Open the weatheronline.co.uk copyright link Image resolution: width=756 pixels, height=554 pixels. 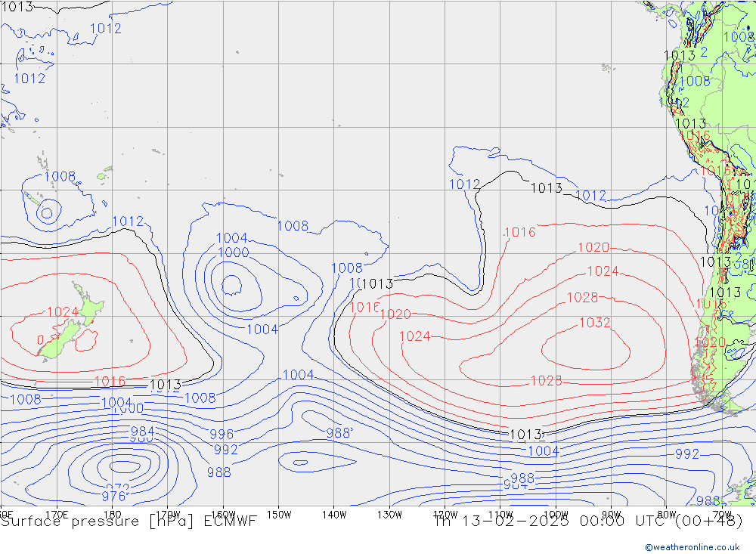692,546
